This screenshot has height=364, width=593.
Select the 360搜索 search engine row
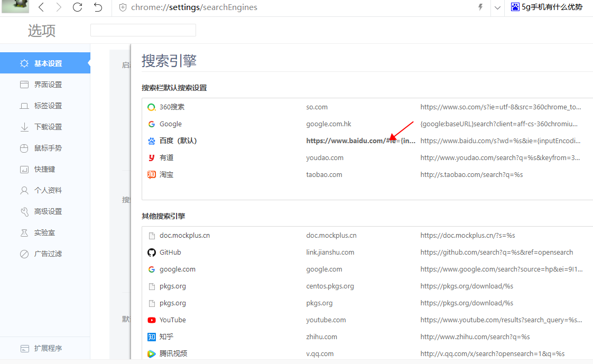point(367,107)
